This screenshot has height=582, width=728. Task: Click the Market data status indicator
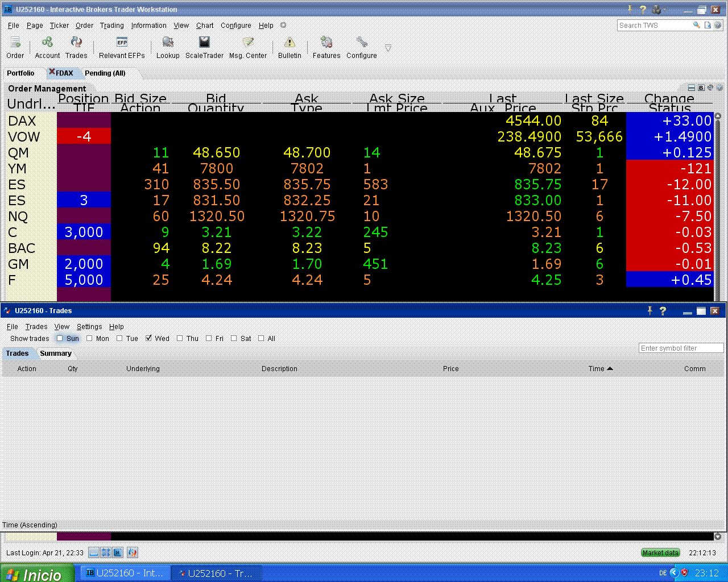(660, 553)
